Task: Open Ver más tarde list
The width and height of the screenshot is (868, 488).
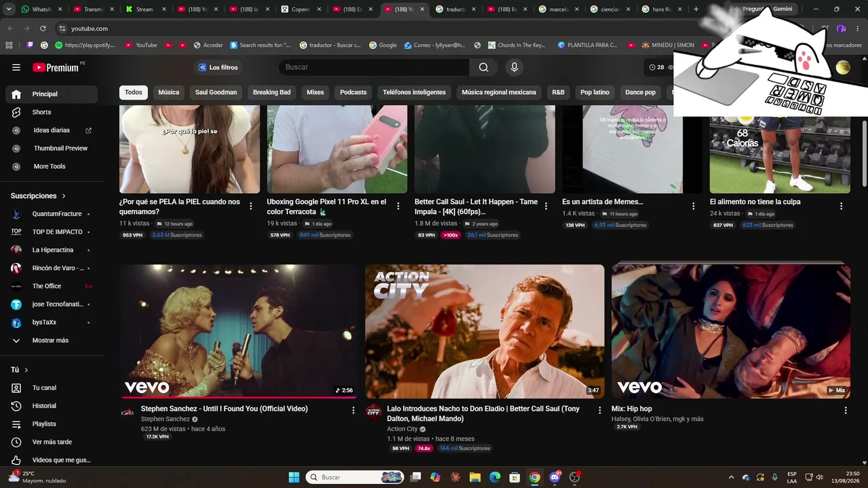Action: tap(52, 442)
